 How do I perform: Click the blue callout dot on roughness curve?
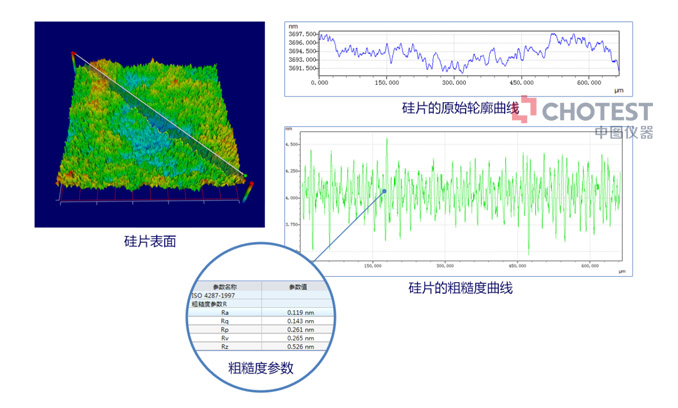point(382,191)
